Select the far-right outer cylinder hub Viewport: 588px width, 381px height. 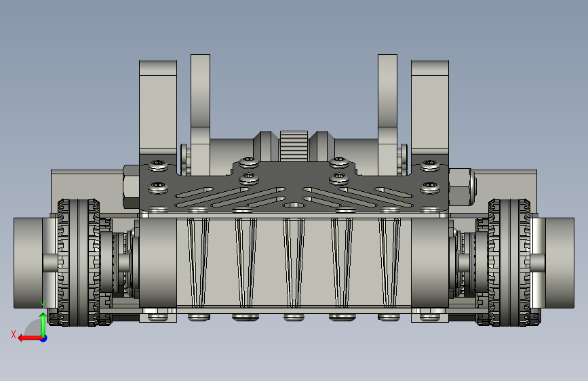[x=560, y=263]
